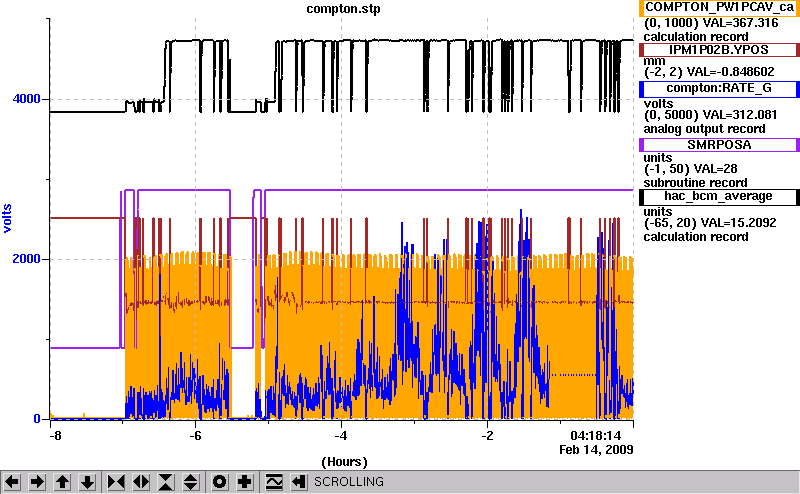
Task: Click the (Hours) x-axis label
Action: (344, 462)
